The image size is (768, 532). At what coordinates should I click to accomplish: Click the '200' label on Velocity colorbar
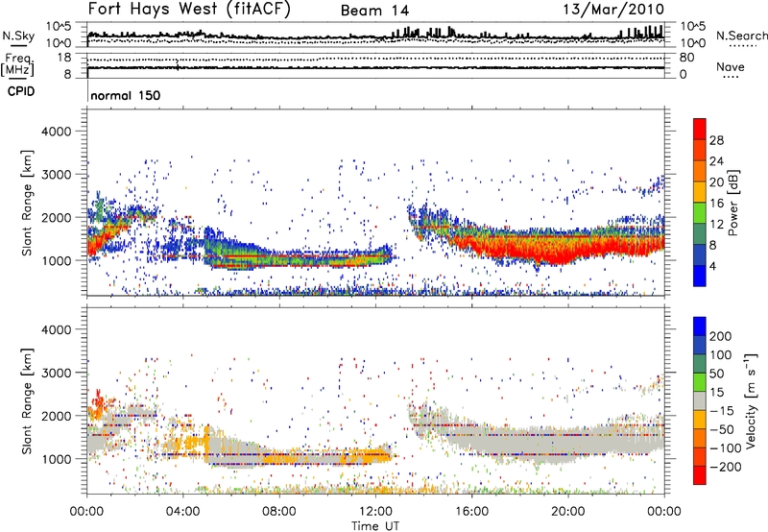[x=720, y=336]
